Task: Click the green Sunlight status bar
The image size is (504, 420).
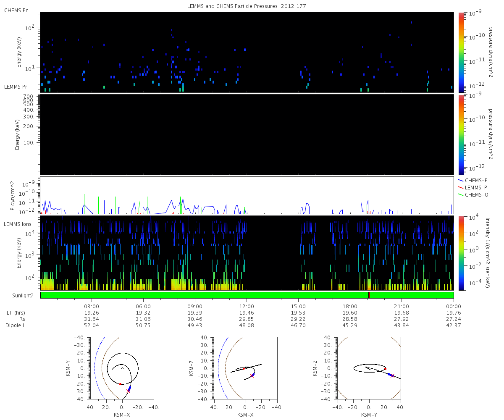Action: (x=210, y=295)
